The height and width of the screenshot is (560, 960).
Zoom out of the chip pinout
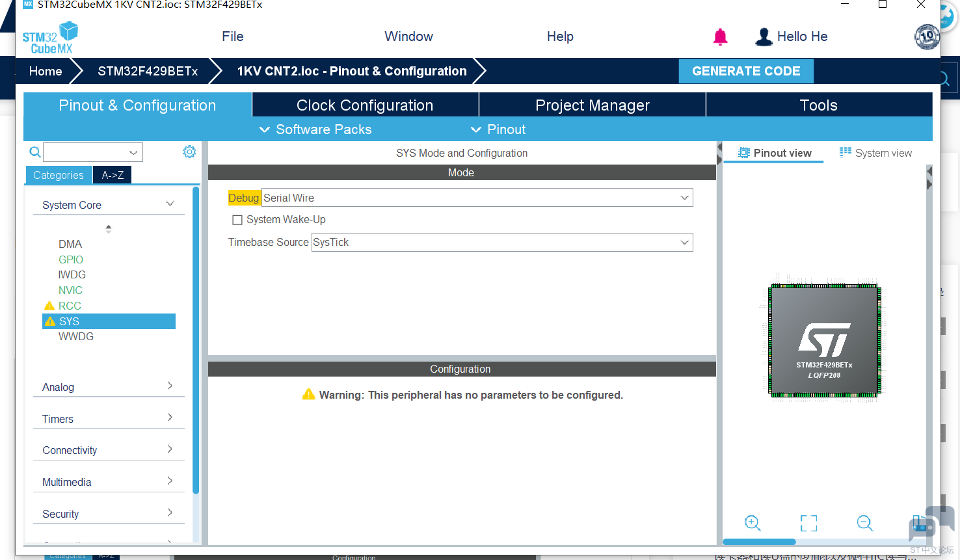pyautogui.click(x=865, y=523)
